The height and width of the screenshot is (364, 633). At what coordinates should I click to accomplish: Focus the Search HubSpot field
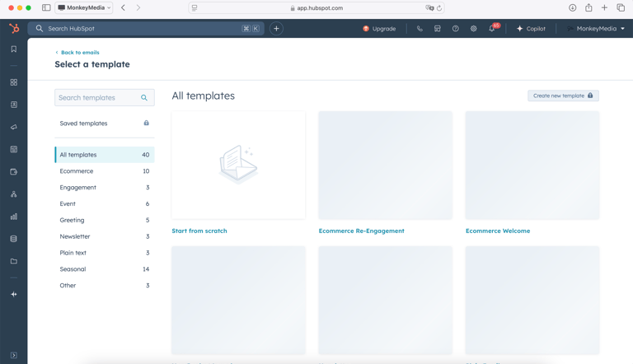point(146,29)
